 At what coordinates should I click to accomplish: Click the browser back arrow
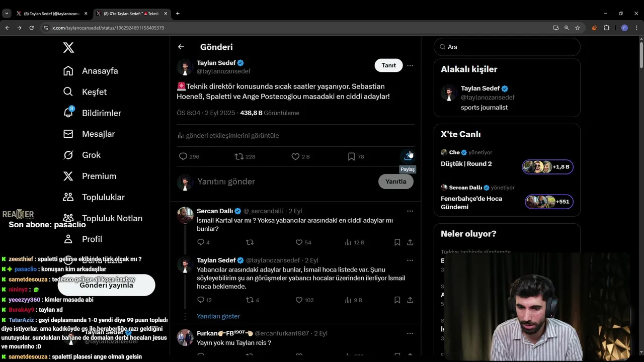[x=7, y=28]
